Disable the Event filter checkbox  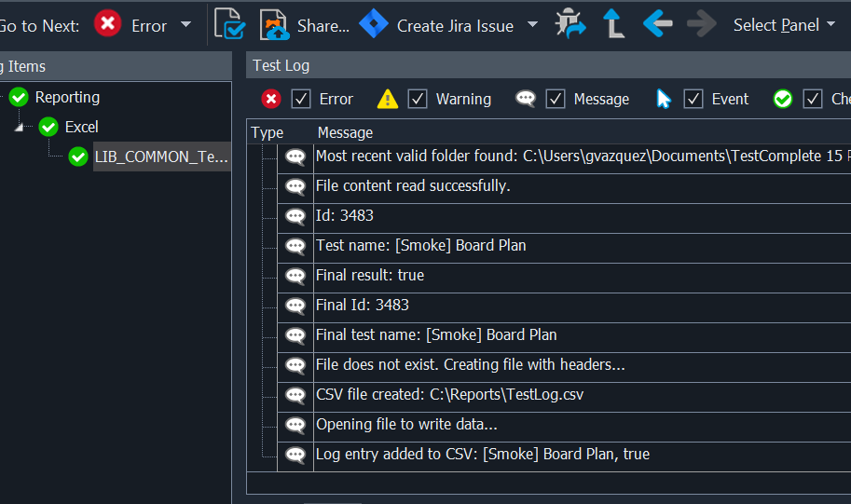tap(693, 99)
